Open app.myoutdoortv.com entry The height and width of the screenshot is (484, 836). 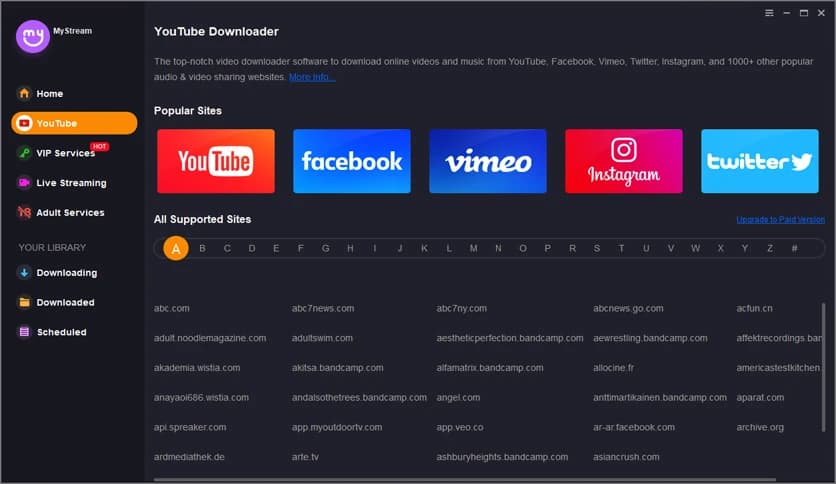[x=337, y=427]
